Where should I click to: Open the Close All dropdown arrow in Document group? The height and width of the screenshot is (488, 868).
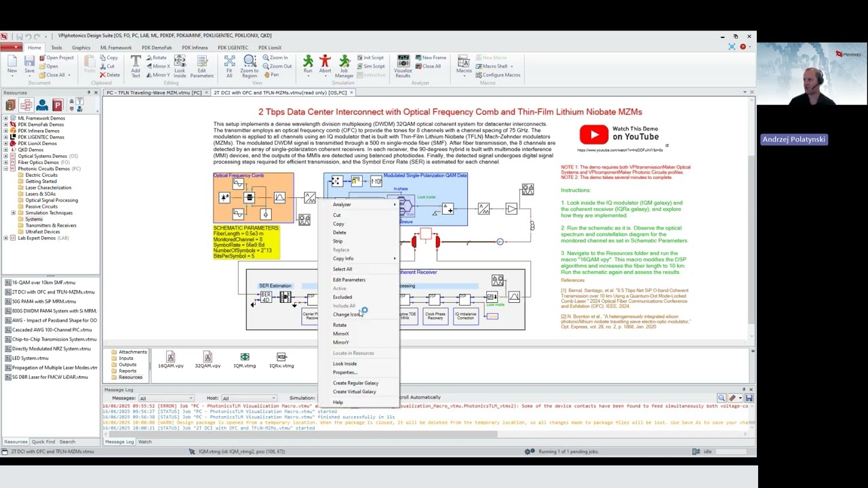(71, 75)
